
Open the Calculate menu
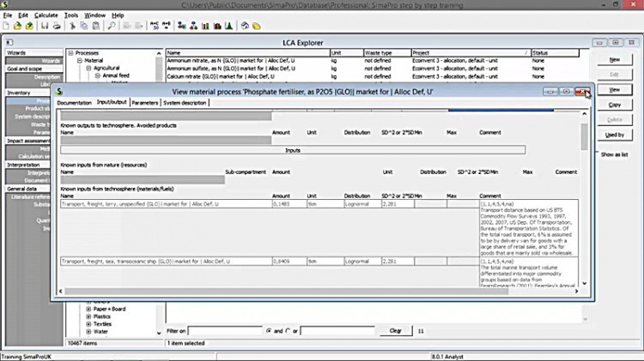coord(46,15)
